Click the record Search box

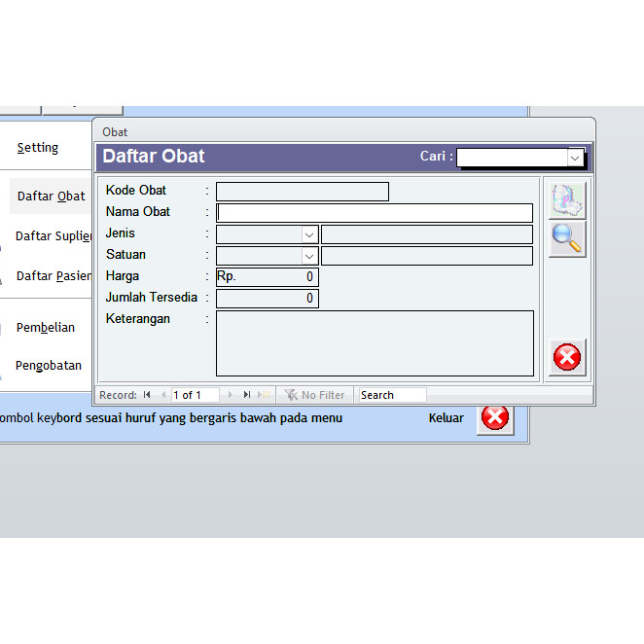click(393, 395)
